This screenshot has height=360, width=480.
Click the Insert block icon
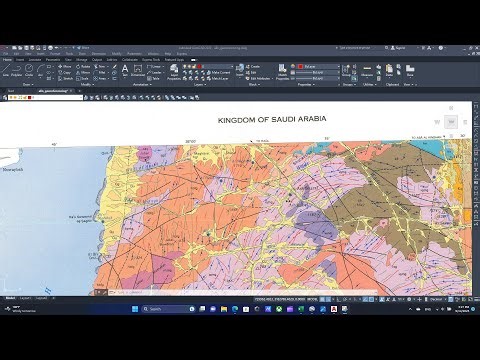pos(240,70)
